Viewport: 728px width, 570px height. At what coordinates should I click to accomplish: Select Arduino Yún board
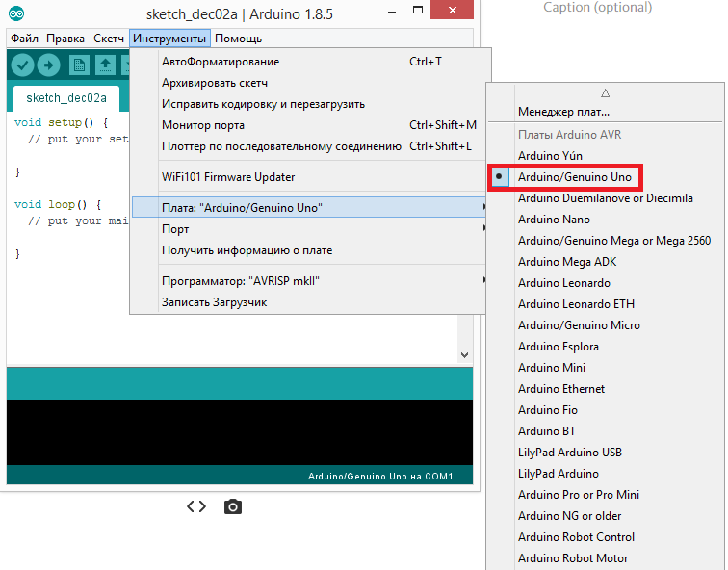pyautogui.click(x=606, y=156)
